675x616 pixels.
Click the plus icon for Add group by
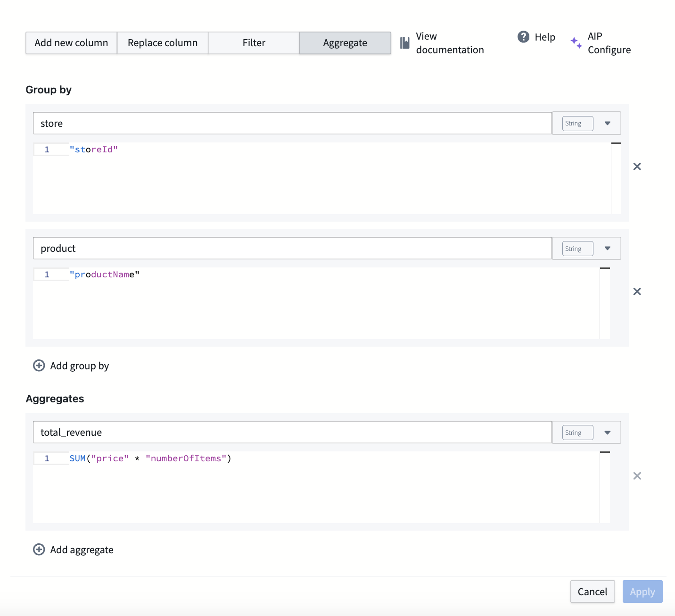pos(39,366)
